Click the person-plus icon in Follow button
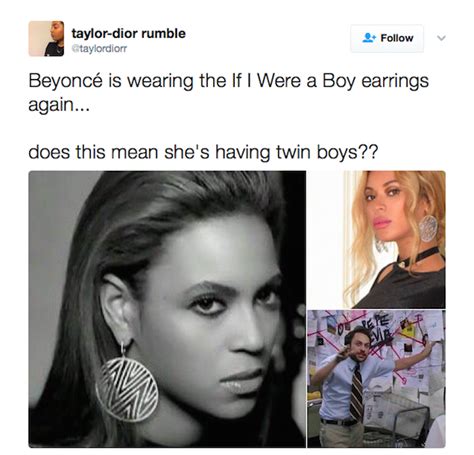 [x=369, y=38]
